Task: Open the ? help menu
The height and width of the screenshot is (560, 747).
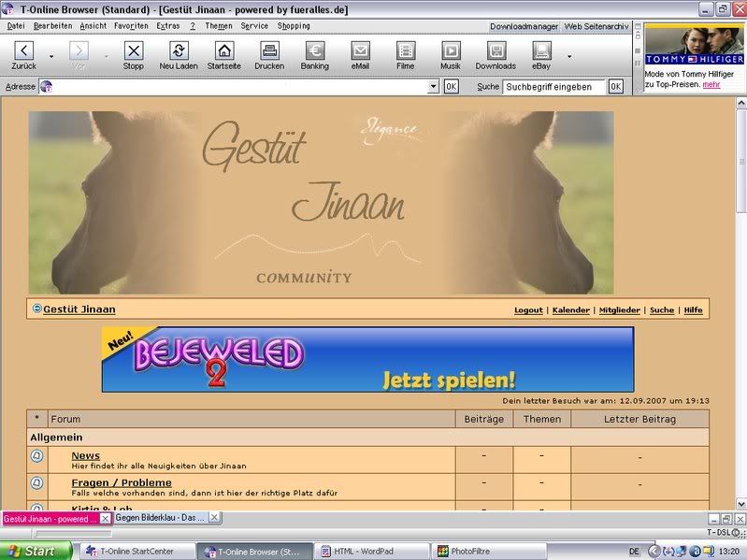Action: point(193,26)
